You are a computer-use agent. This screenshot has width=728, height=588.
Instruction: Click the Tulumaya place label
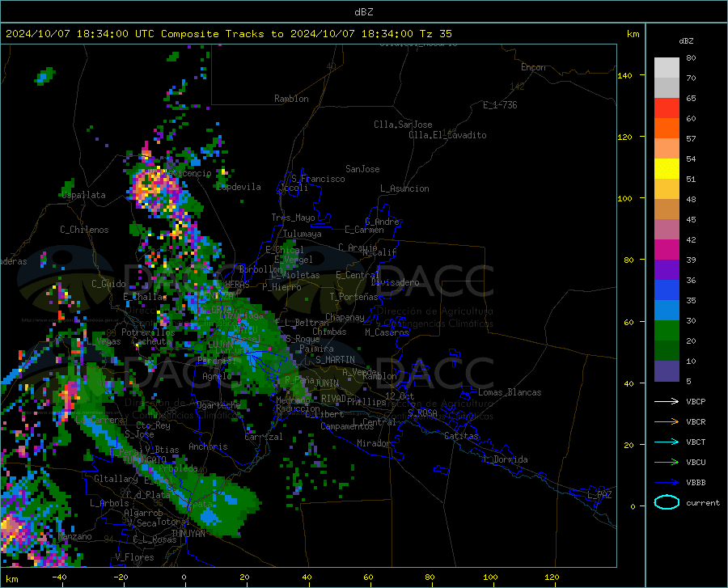coord(303,234)
